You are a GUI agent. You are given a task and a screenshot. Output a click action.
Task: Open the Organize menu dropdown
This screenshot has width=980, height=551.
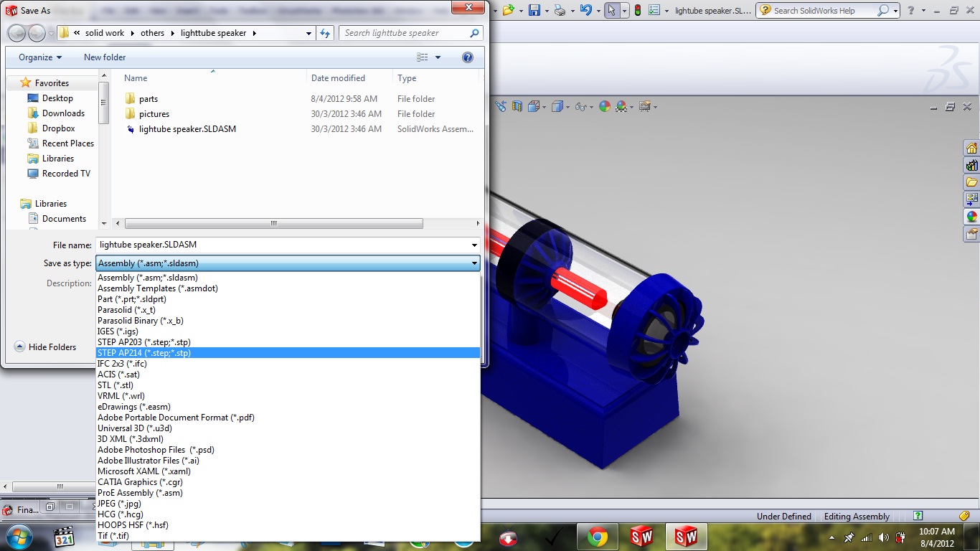click(x=40, y=57)
